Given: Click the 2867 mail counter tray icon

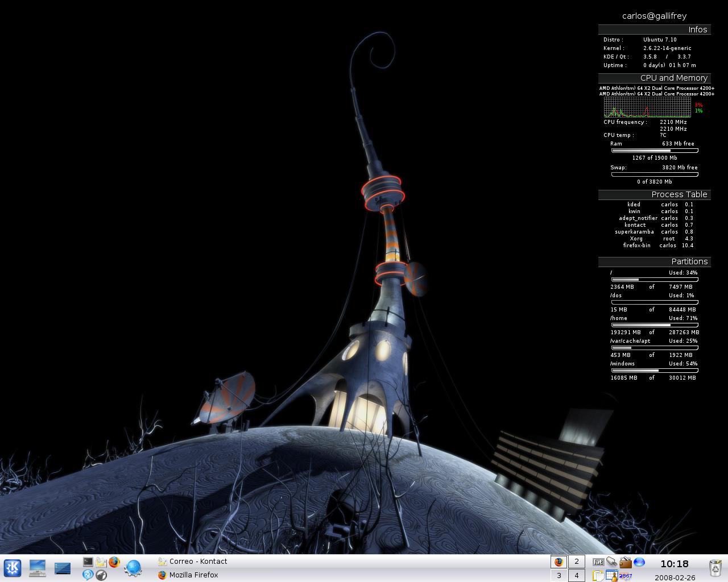Looking at the screenshot, I should click(x=626, y=576).
